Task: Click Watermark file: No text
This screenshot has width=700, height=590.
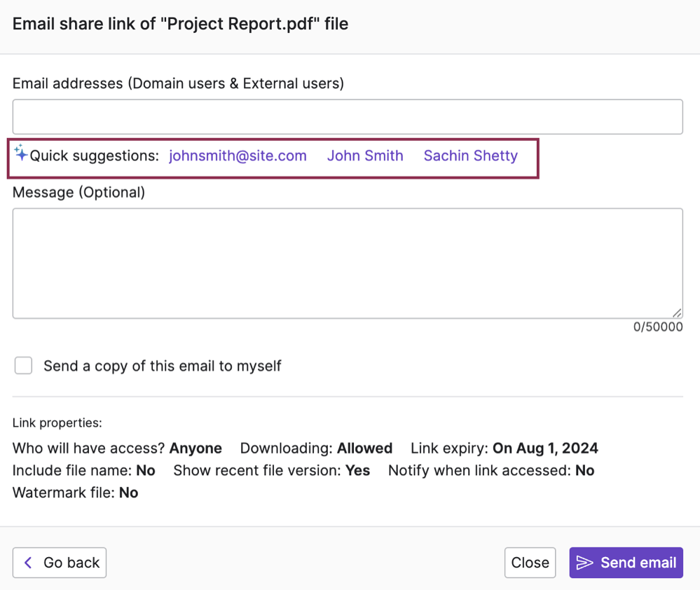Action: [x=76, y=493]
